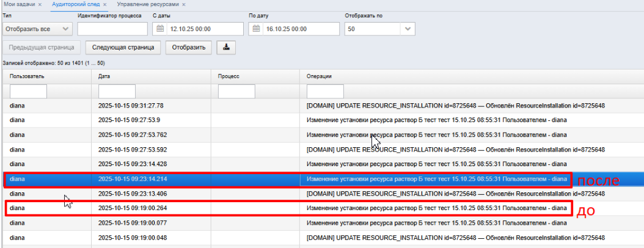Click the Отображать по value field 50
644x248 pixels.
point(373,29)
